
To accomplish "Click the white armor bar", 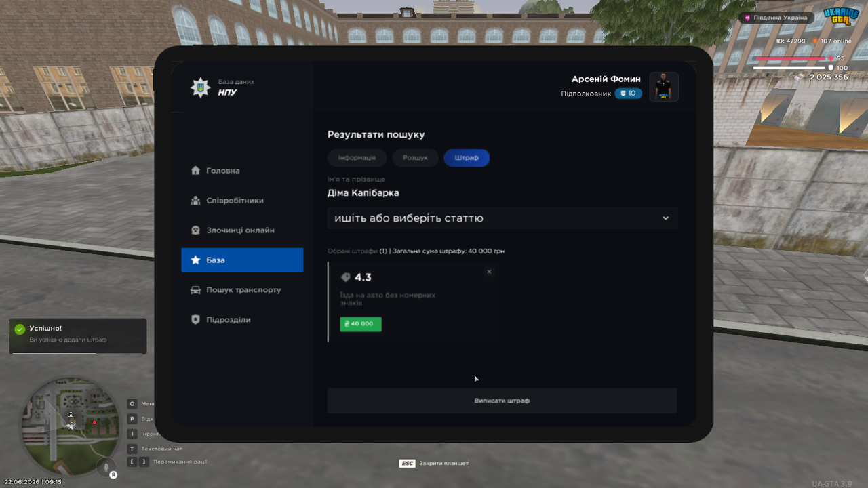I will pos(789,68).
